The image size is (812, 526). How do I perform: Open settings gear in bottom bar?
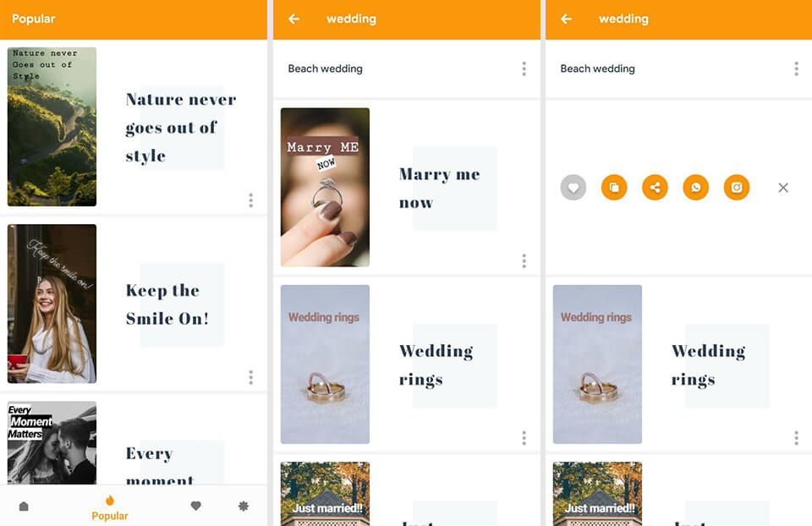pos(244,506)
